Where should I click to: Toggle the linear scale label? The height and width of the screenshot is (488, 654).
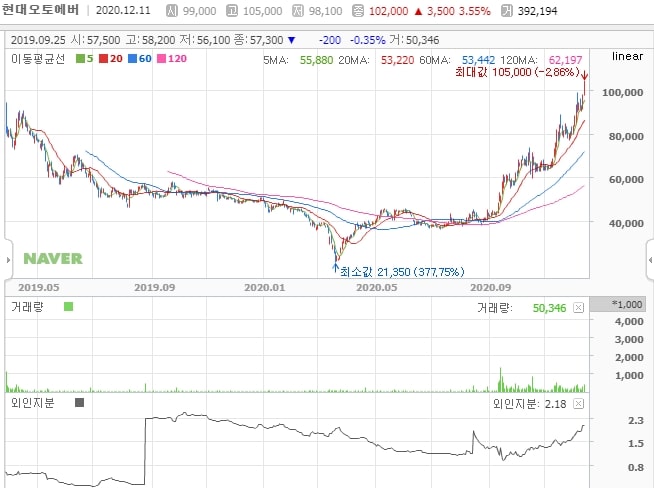[627, 56]
